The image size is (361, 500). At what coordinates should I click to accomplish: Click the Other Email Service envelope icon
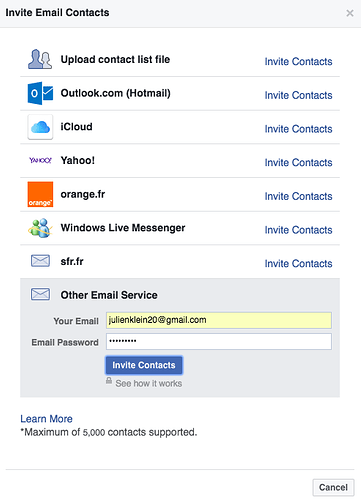pyautogui.click(x=40, y=294)
